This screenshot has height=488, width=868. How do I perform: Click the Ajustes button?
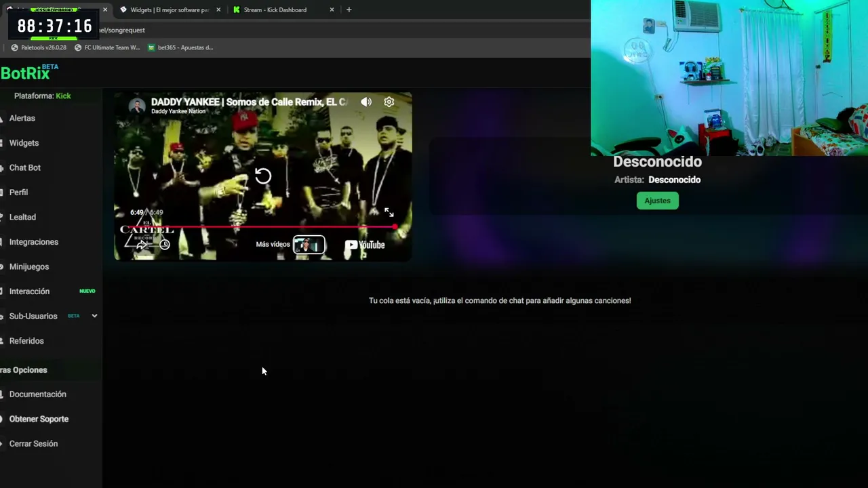coord(657,201)
